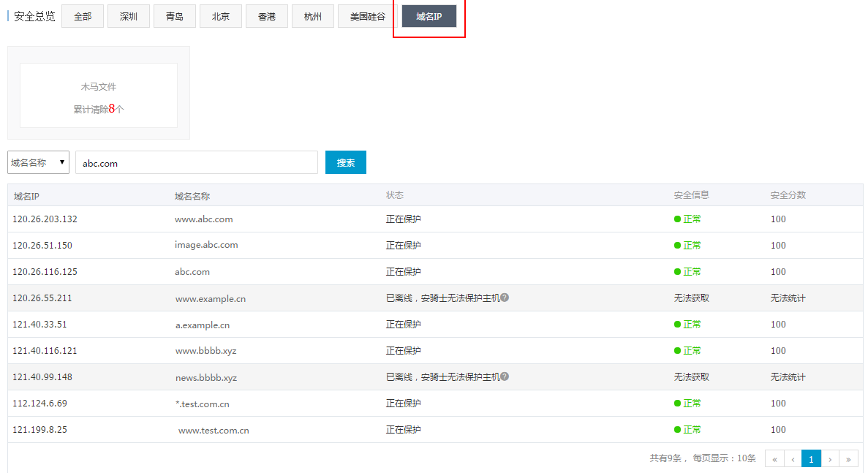This screenshot has height=473, width=868.
Task: Click help icon beside www.example.cn offline status
Action: 505,298
